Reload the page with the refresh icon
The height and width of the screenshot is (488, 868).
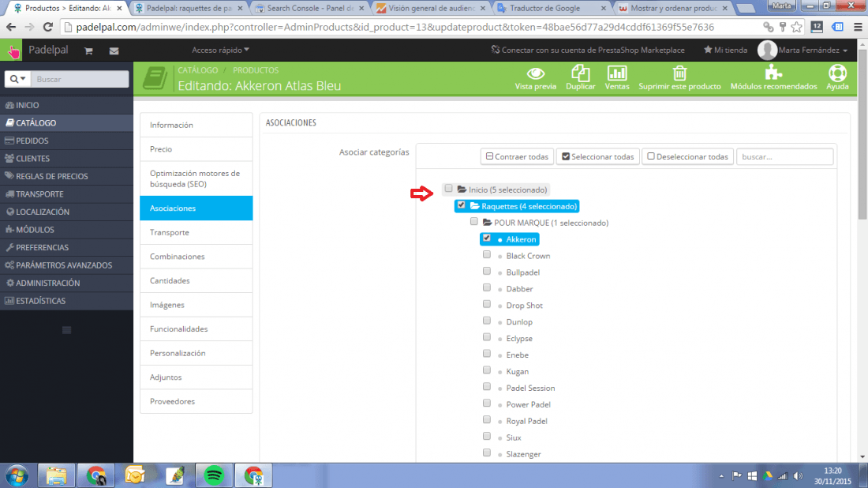point(47,27)
